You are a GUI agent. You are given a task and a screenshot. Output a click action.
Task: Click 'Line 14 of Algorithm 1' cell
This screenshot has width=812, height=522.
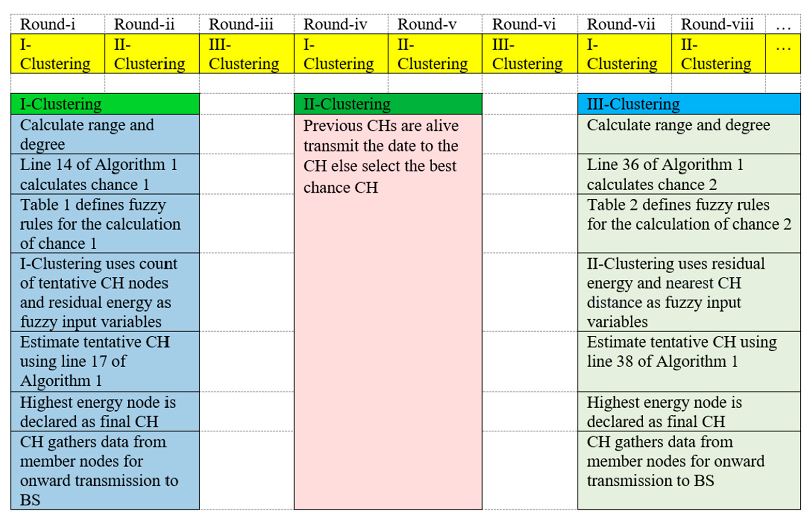pyautogui.click(x=105, y=174)
